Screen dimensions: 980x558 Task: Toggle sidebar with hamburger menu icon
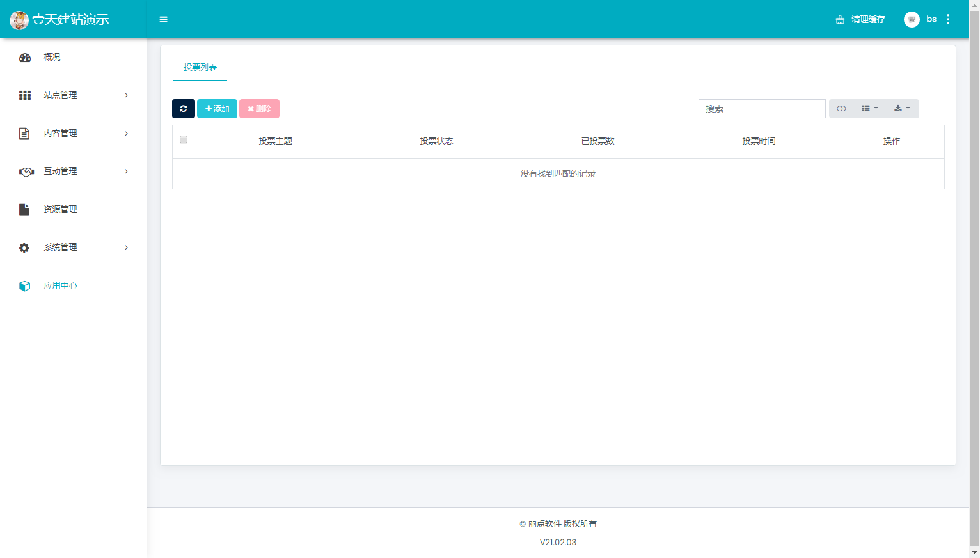164,19
